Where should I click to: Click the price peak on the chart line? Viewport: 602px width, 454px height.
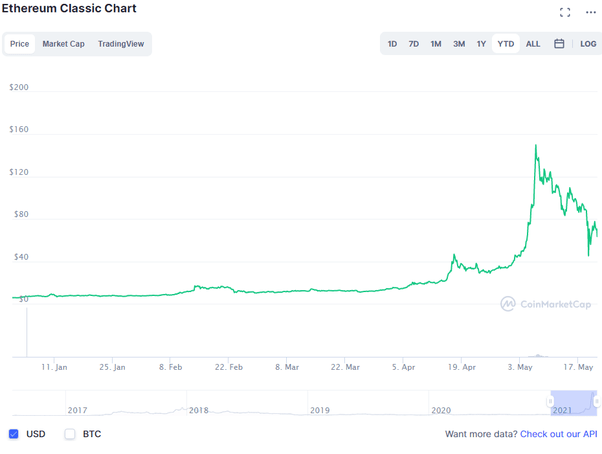pyautogui.click(x=536, y=145)
